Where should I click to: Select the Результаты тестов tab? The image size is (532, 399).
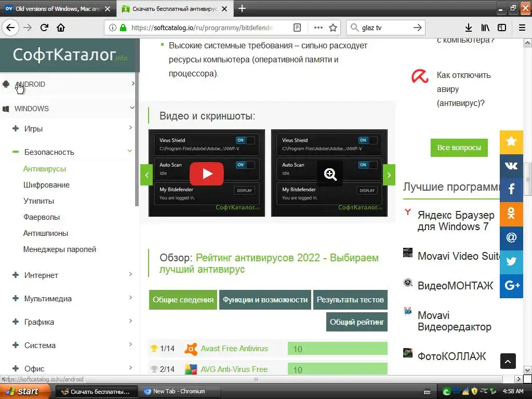350,300
